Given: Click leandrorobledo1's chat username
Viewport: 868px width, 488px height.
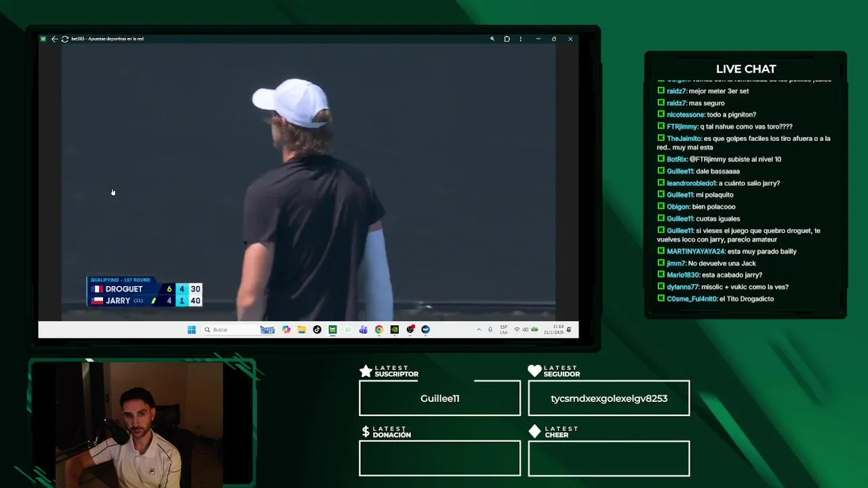Looking at the screenshot, I should pyautogui.click(x=692, y=183).
